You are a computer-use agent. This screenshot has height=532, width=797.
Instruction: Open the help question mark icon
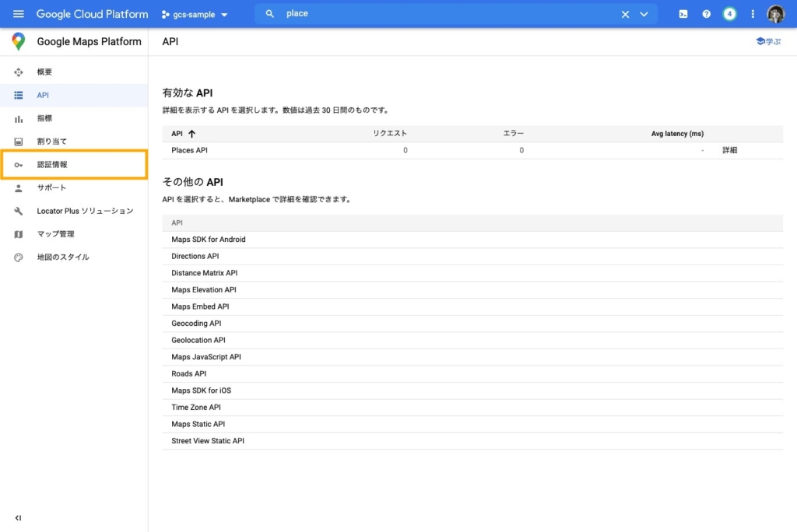pyautogui.click(x=707, y=14)
